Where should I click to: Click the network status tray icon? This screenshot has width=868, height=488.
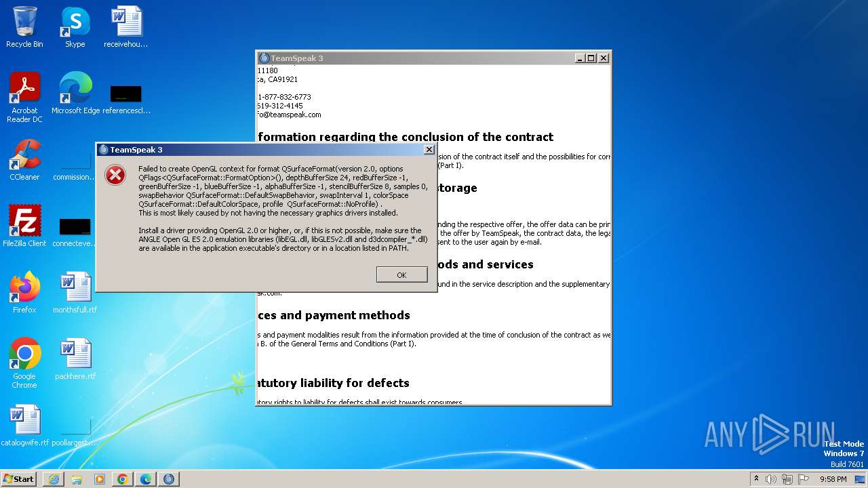tap(787, 479)
